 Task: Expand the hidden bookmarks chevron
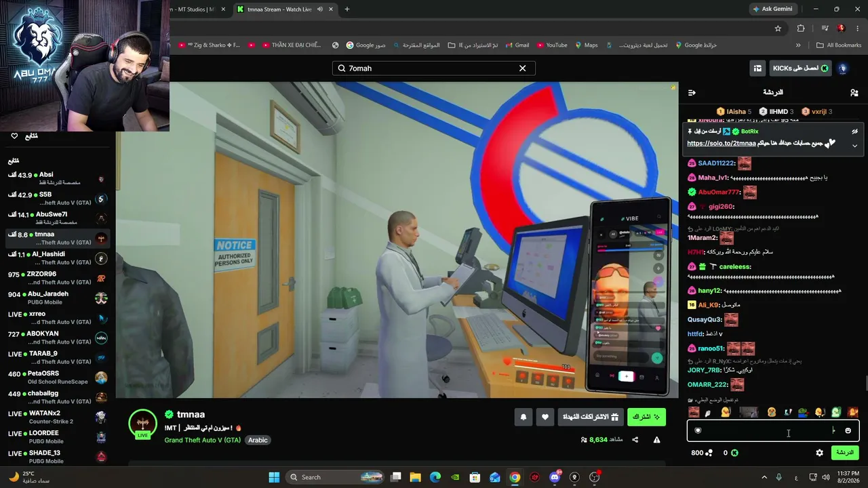pos(798,45)
